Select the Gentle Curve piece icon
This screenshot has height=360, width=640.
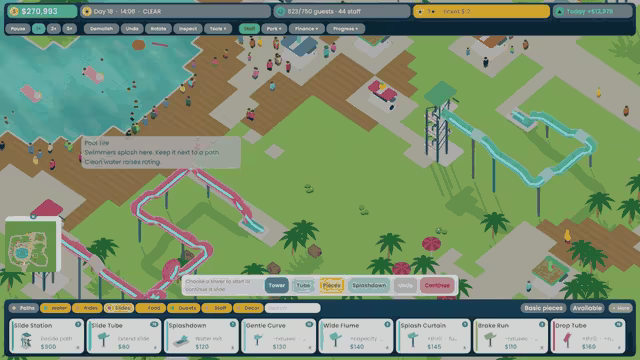coord(258,340)
